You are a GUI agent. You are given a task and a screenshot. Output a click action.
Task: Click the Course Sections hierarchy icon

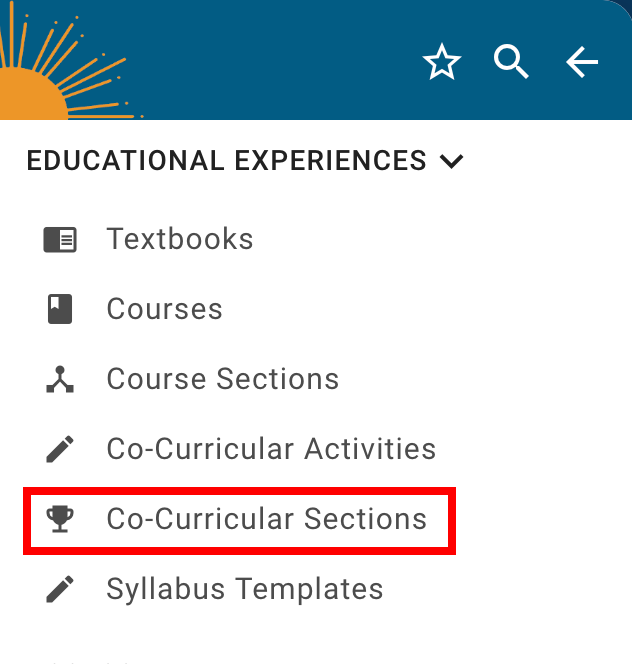pyautogui.click(x=60, y=380)
